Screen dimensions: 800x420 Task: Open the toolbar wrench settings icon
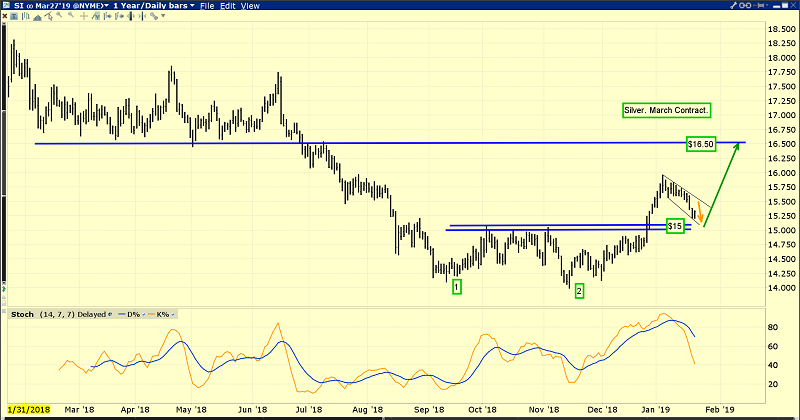154,16
